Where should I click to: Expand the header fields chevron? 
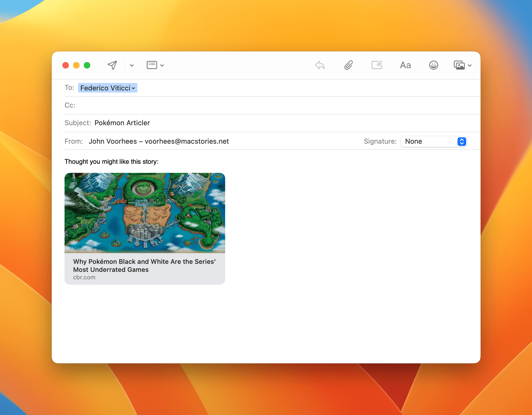[x=162, y=65]
